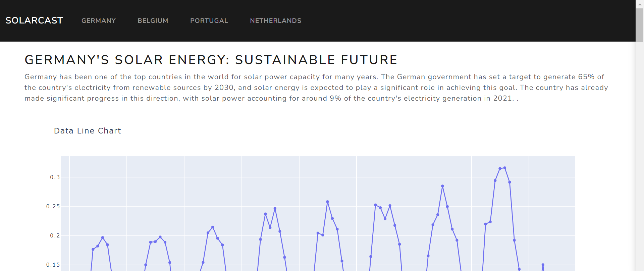
Task: Click the 0.15 y-axis tick label
Action: [x=53, y=265]
